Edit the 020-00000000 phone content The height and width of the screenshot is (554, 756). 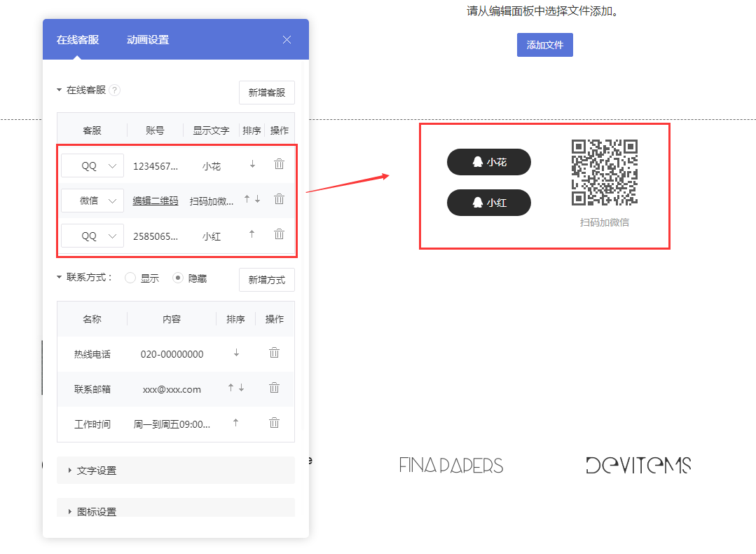coord(172,354)
